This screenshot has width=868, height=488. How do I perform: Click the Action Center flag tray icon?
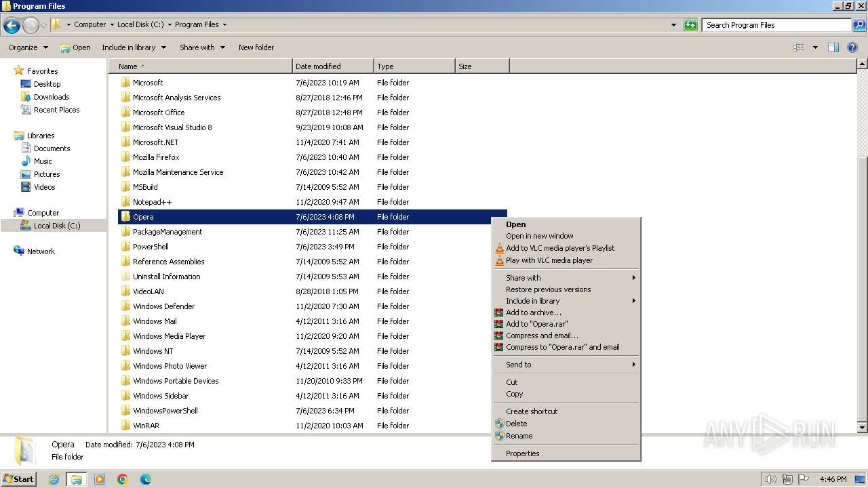point(804,479)
